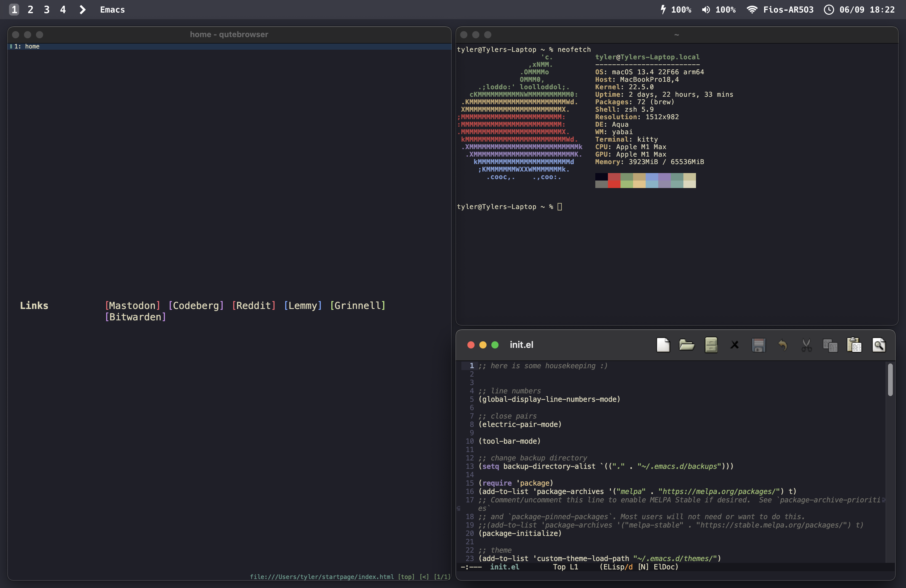Click '[top]' in the qutebrowser status bar
Image resolution: width=906 pixels, height=588 pixels.
406,577
